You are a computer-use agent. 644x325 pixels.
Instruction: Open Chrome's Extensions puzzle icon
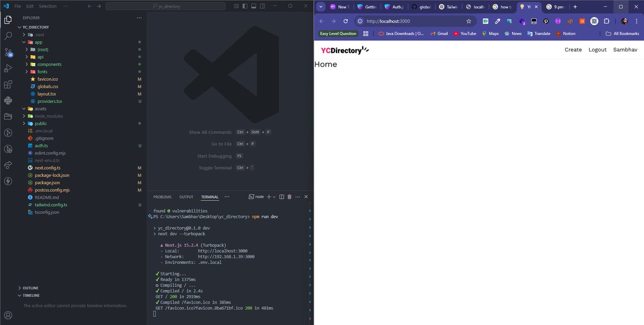[606, 21]
